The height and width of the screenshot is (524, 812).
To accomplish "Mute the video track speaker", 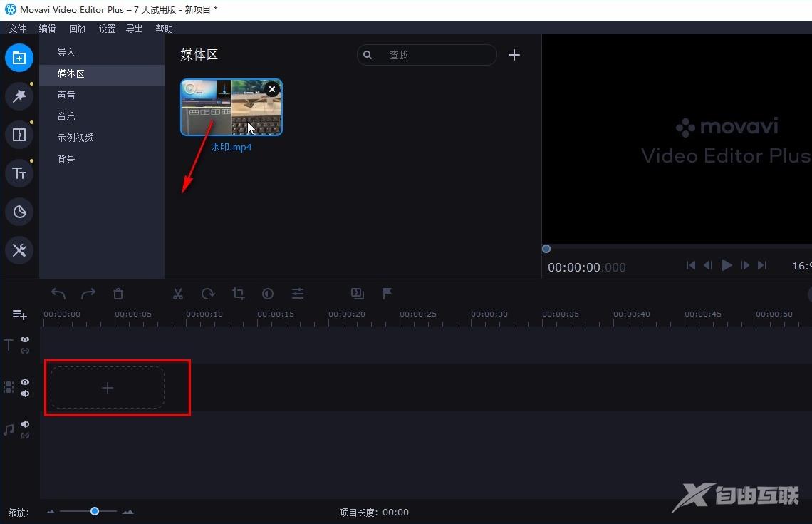I will pyautogui.click(x=25, y=394).
